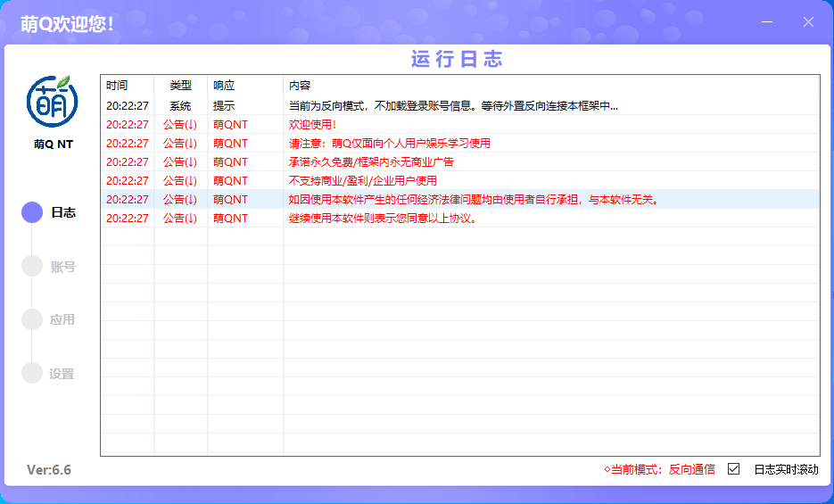Close the 萌Q window
The image size is (834, 504).
click(808, 21)
